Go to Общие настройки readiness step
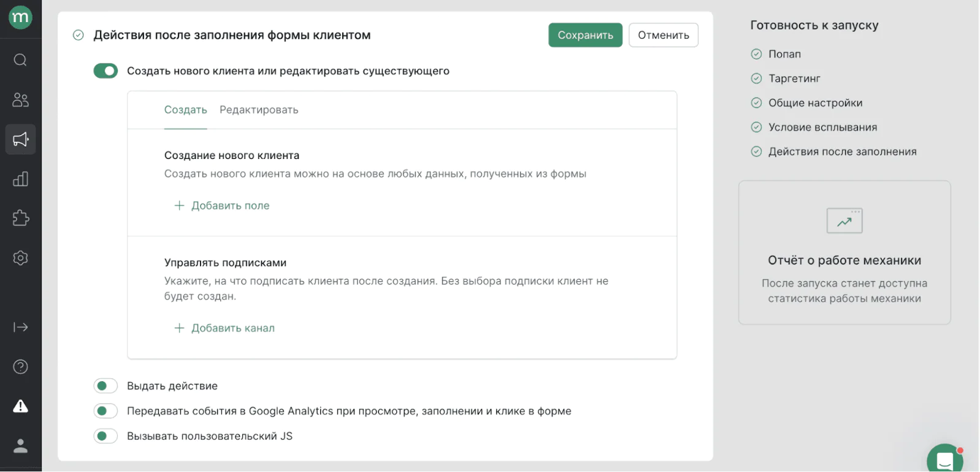The image size is (980, 472). tap(815, 103)
